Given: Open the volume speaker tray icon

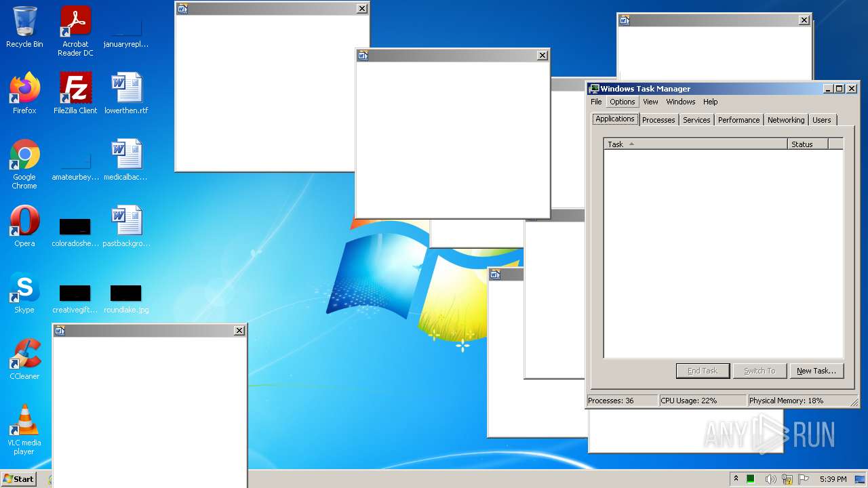Looking at the screenshot, I should (770, 479).
